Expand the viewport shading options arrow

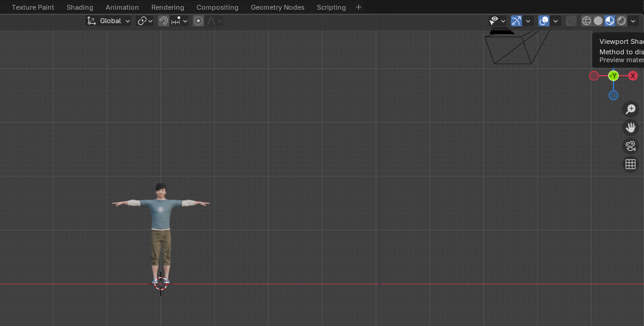(633, 21)
